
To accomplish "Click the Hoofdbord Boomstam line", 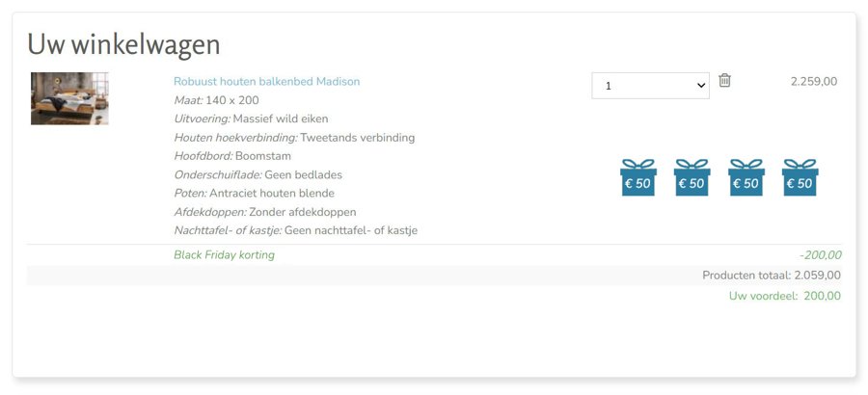I will [x=231, y=156].
